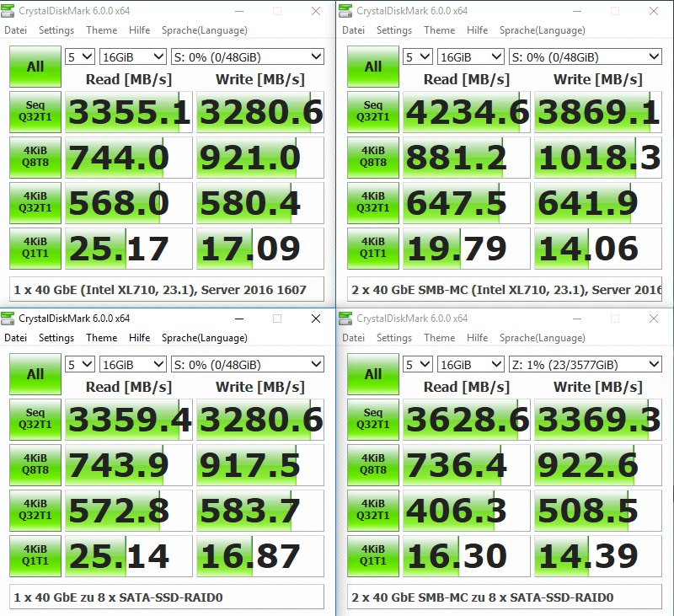Open S: drive dropdown in 4234.6 window

point(586,56)
